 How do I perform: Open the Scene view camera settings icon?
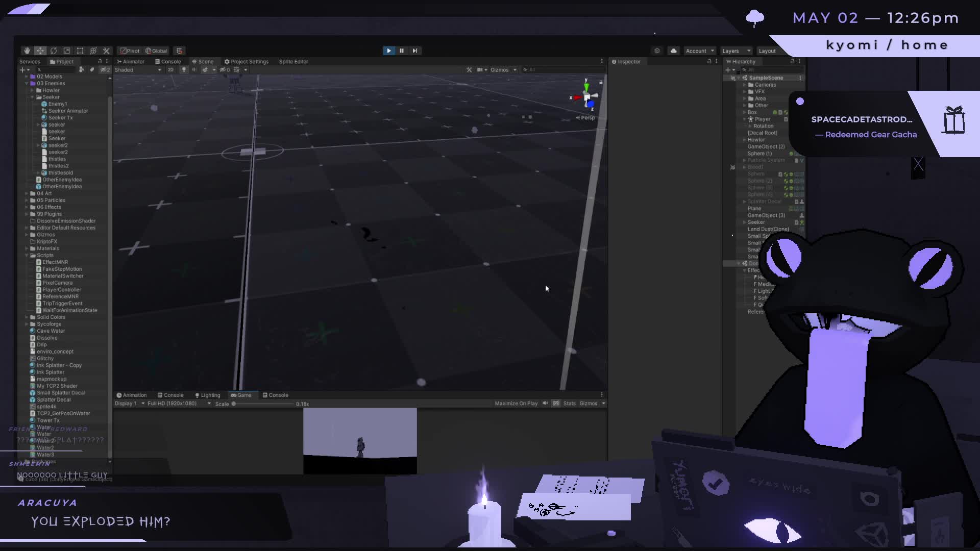coord(482,69)
